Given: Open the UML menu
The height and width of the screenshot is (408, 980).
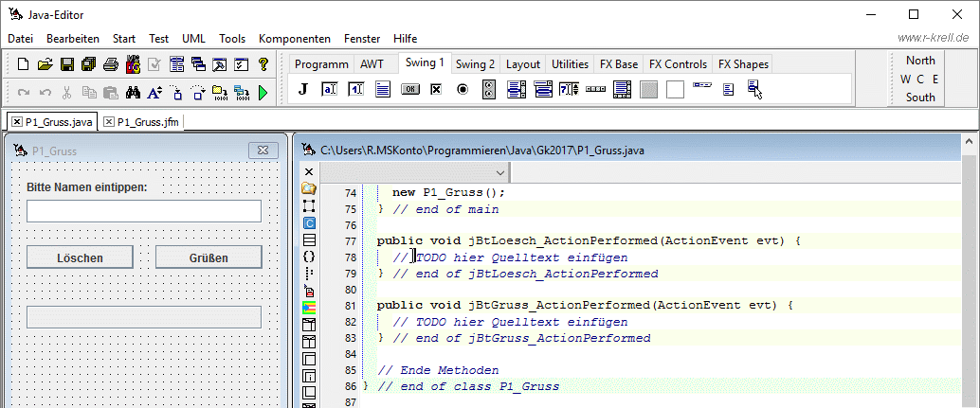Looking at the screenshot, I should coord(193,39).
